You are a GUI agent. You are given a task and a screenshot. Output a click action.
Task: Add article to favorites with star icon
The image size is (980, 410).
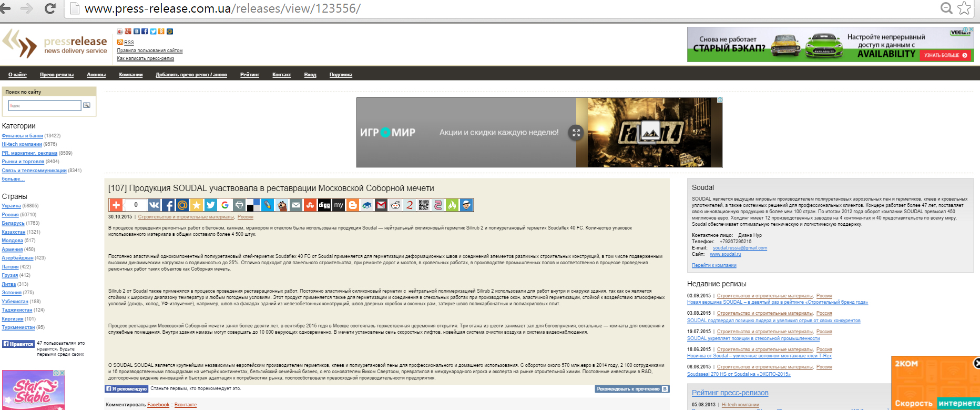click(x=197, y=205)
